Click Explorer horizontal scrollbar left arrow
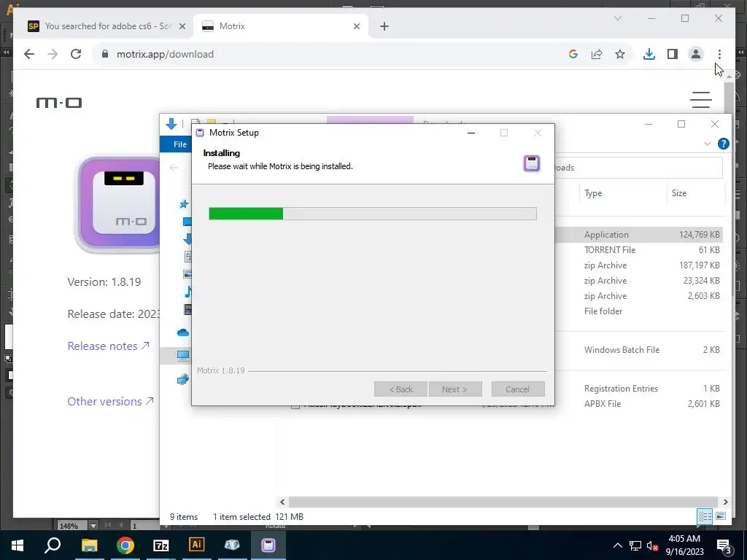 click(x=282, y=502)
